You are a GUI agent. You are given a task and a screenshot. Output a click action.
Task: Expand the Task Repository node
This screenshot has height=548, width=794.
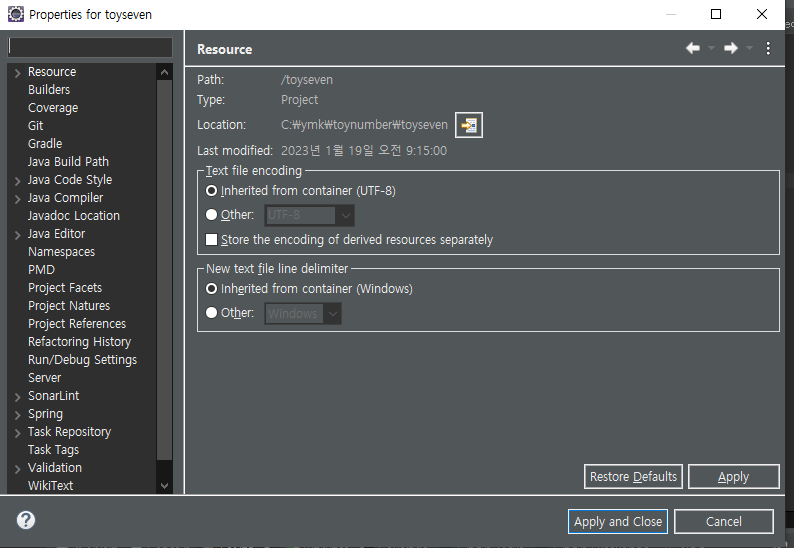pyautogui.click(x=17, y=433)
